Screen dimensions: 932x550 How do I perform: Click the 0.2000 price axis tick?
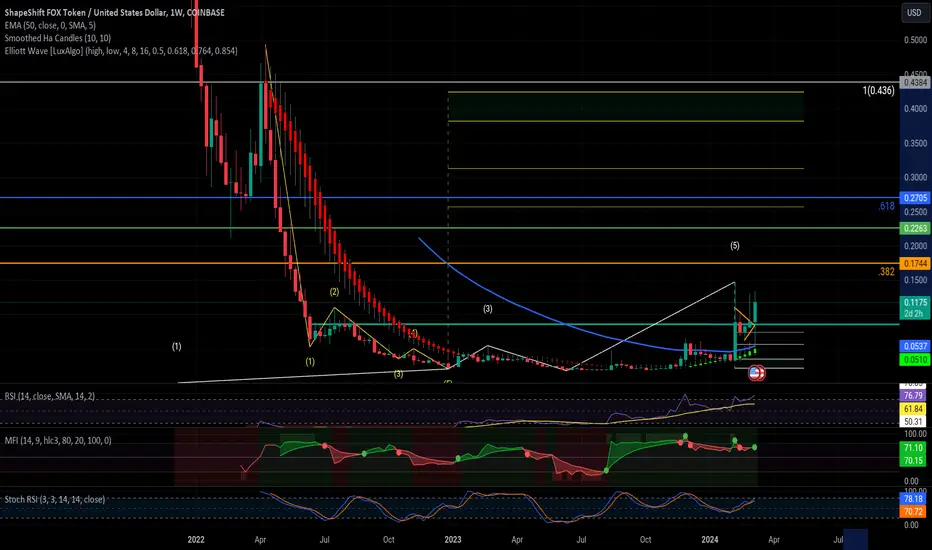915,246
